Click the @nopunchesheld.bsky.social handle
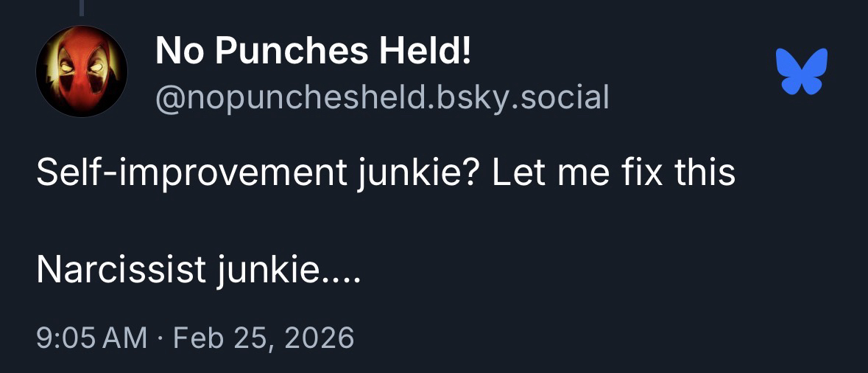868x373 pixels. coord(382,97)
